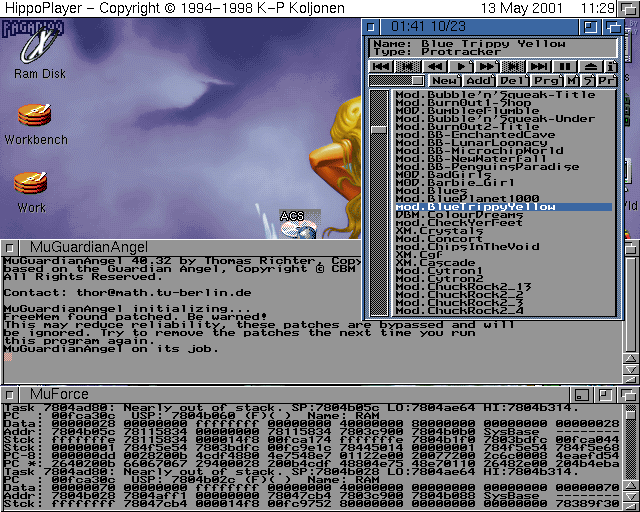Select Mod.Cytron1 in playlist
The image size is (640, 512).
(504, 271)
